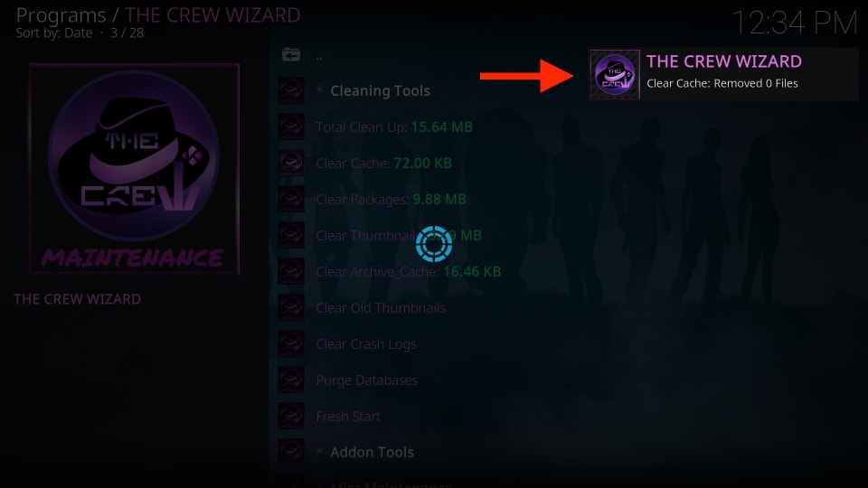Image resolution: width=868 pixels, height=488 pixels.
Task: Click the icon next to Purge Databases
Action: pos(290,380)
